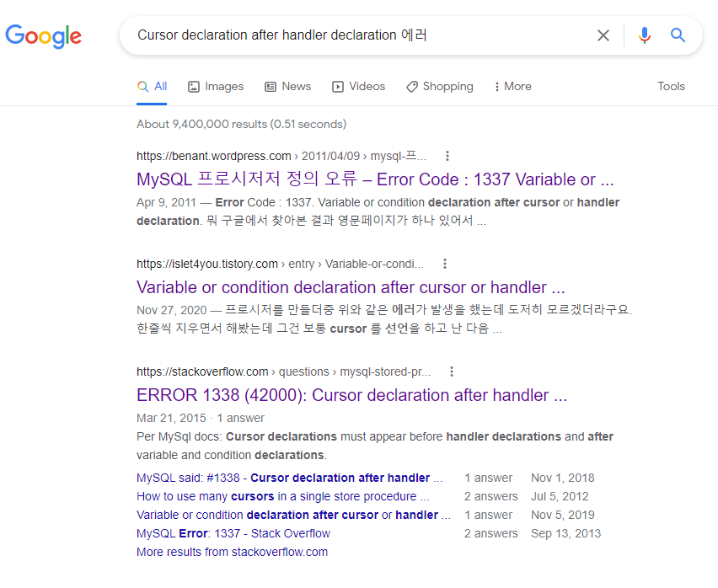Click the islet4you.tistory.com URL breadcrumb

tap(280, 264)
